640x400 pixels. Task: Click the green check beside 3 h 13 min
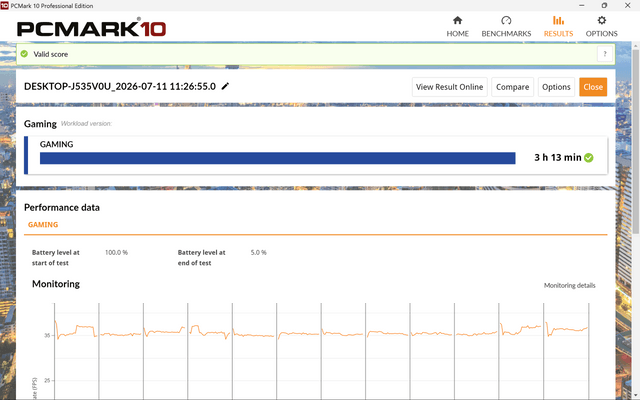pos(589,158)
